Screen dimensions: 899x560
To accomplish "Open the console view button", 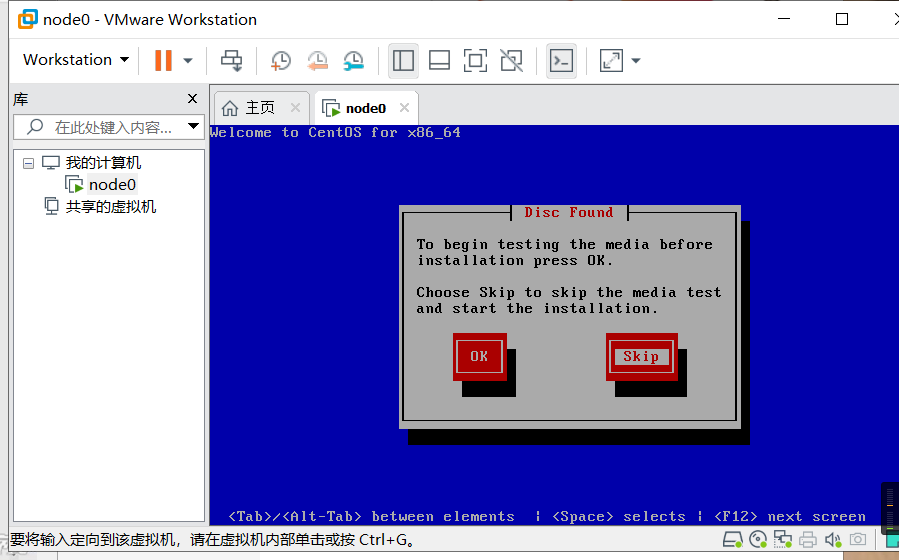I will coord(561,60).
